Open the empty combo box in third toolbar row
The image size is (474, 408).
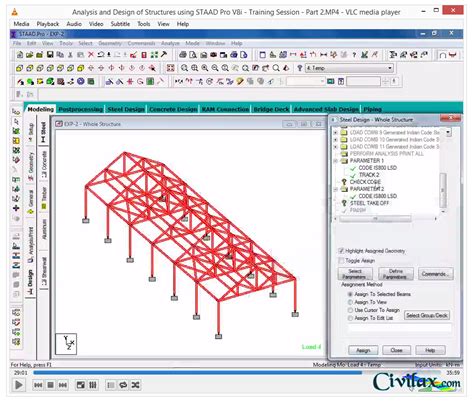click(x=305, y=81)
